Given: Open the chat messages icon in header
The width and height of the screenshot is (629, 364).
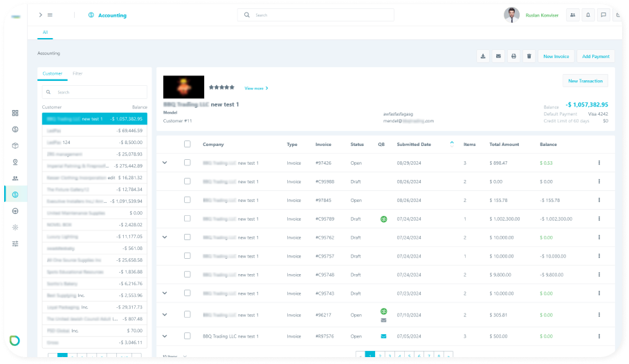Looking at the screenshot, I should [x=603, y=15].
